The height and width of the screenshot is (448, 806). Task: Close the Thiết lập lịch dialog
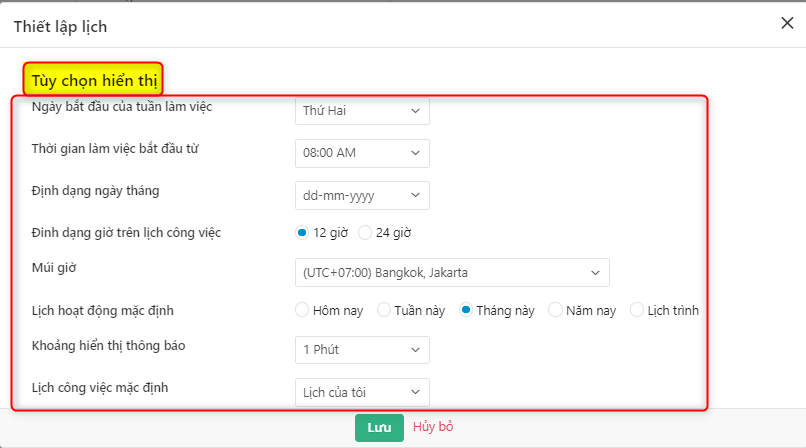click(787, 24)
